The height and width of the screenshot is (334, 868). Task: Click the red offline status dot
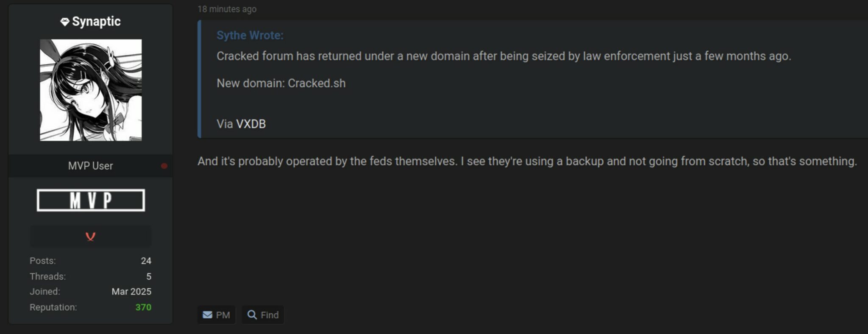point(164,166)
